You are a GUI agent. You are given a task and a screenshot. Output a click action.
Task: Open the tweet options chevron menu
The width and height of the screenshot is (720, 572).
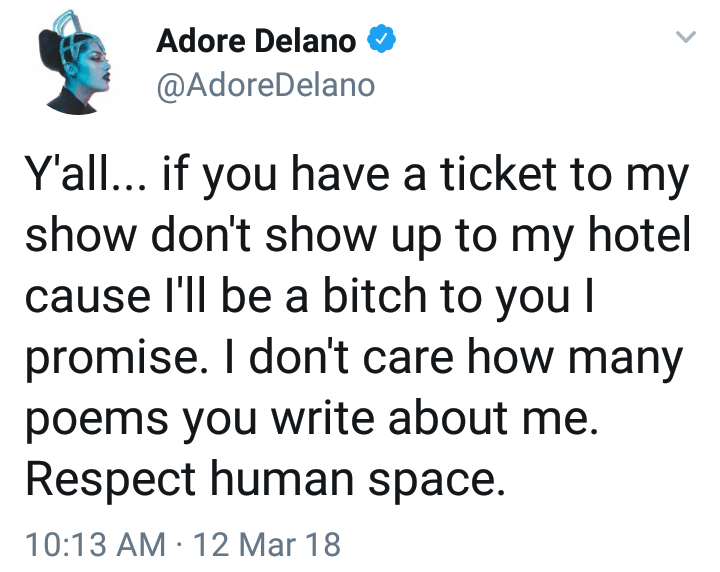click(685, 38)
